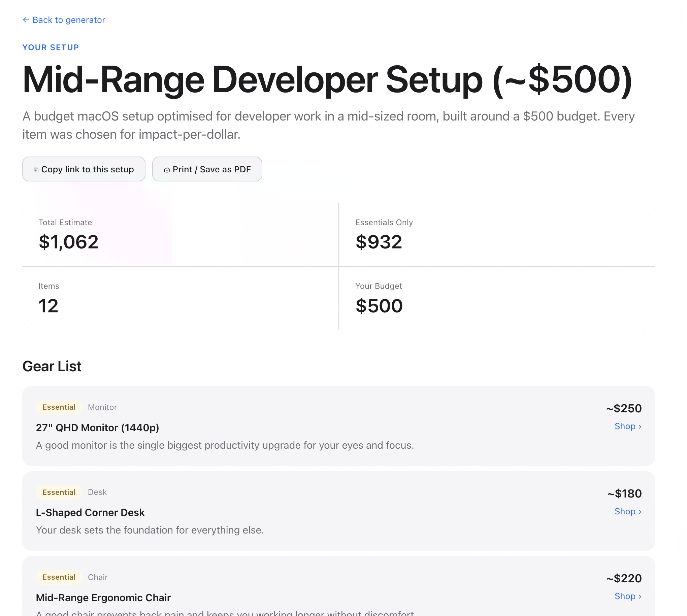Click the Monitor category label
Viewport: 687px width, 616px height.
102,407
